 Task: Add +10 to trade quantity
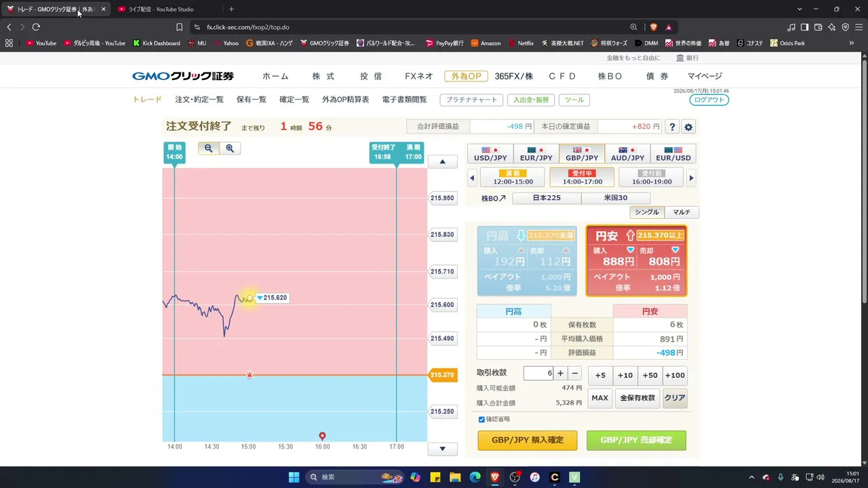[x=625, y=375]
